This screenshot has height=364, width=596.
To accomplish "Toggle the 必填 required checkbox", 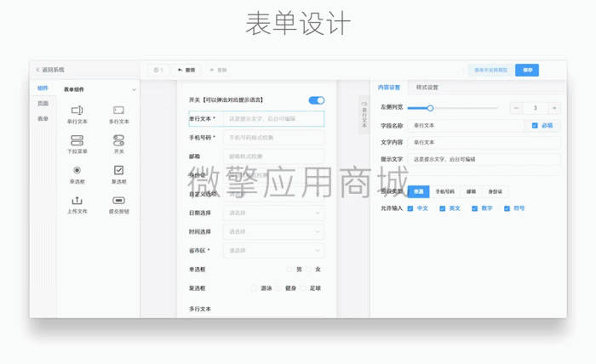I will click(x=535, y=125).
